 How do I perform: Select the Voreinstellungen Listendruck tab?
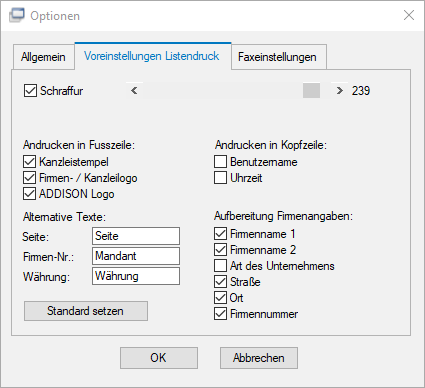coord(152,56)
